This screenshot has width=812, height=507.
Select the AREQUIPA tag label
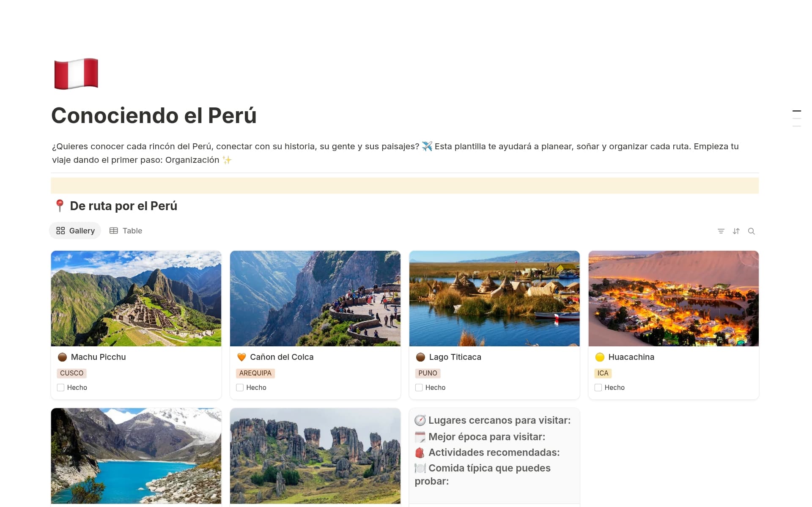(255, 373)
